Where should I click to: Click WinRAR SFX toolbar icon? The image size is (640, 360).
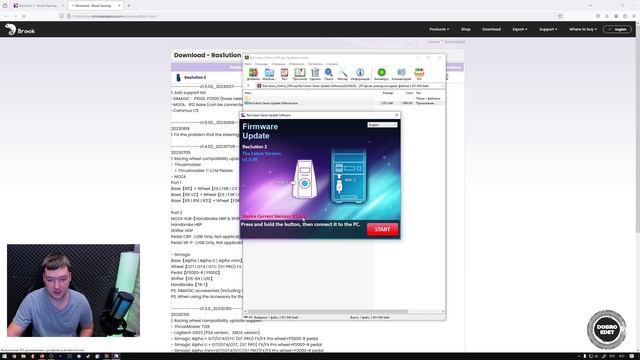419,74
